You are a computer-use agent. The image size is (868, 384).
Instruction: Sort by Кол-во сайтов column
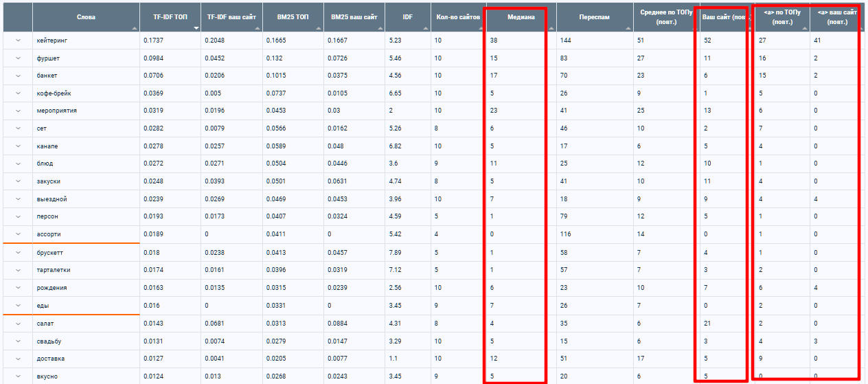(x=458, y=16)
